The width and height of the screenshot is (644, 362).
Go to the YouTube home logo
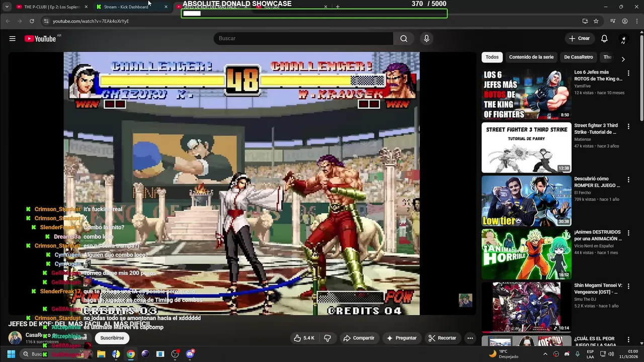(40, 39)
